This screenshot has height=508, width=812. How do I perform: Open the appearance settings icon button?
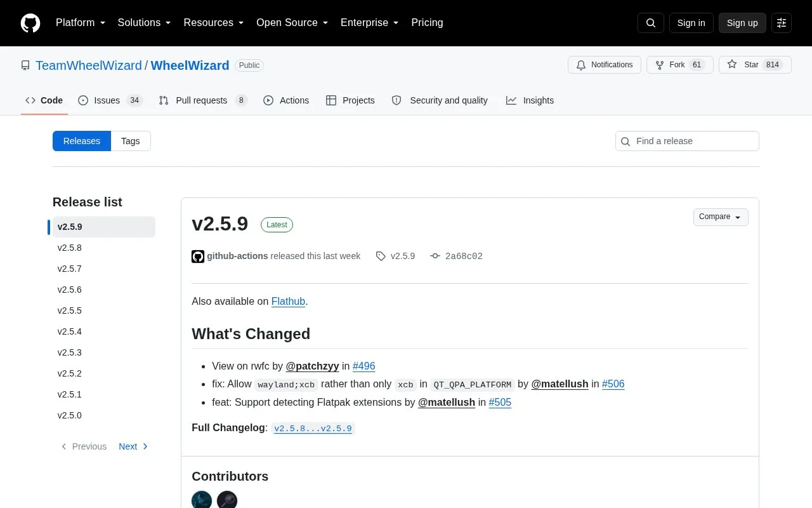point(782,23)
